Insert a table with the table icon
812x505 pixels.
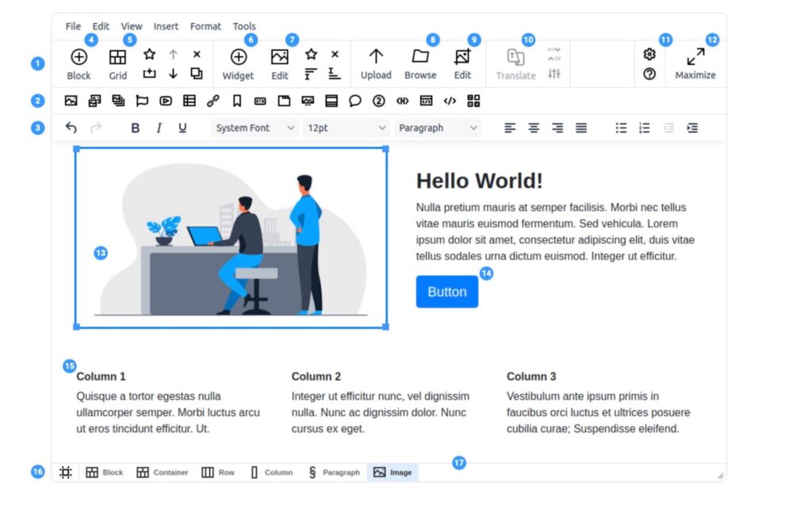pos(189,101)
